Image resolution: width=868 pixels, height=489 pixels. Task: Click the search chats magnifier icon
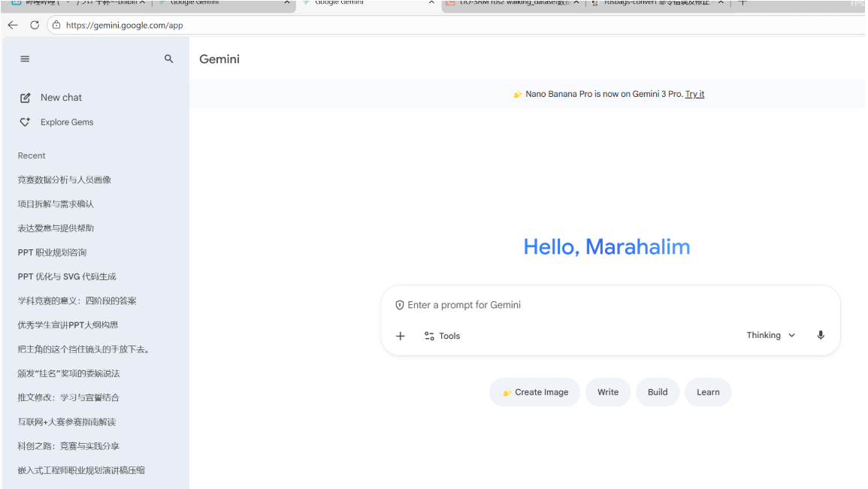[x=169, y=59]
